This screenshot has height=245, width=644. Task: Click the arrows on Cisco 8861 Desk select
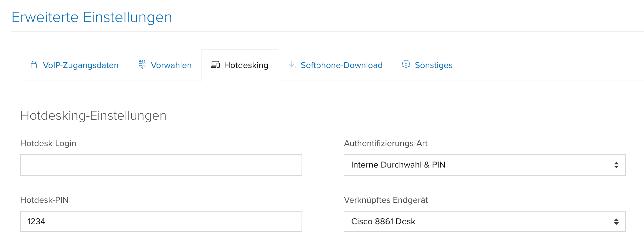(x=616, y=222)
